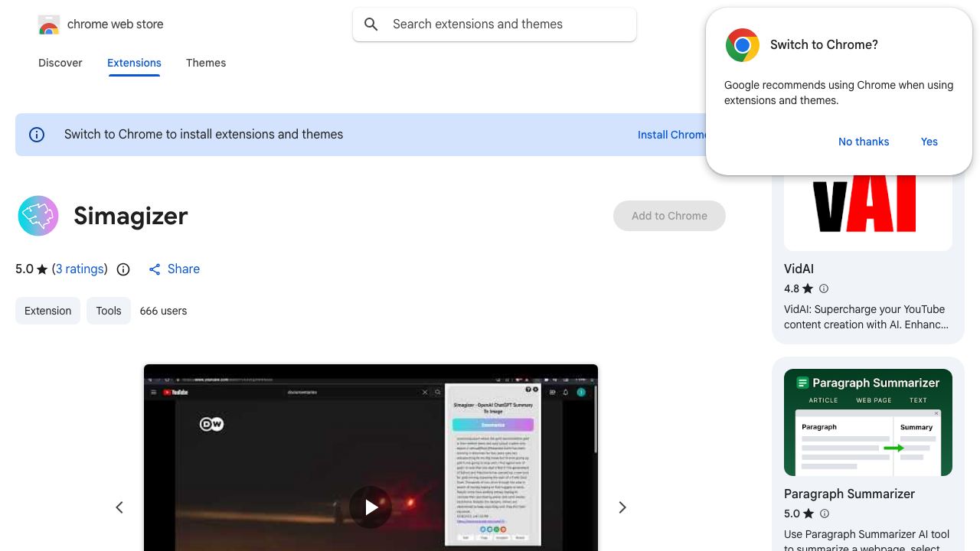Open the Discover tab
980x551 pixels.
click(60, 63)
